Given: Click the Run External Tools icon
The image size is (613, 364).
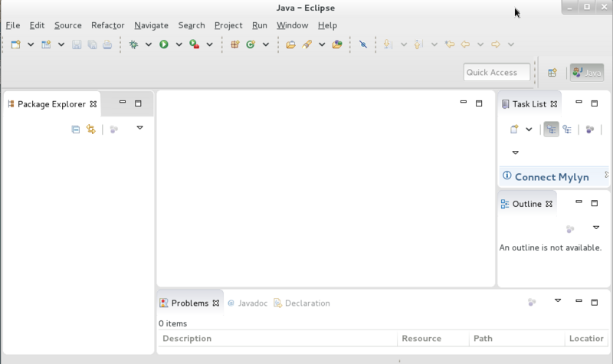Looking at the screenshot, I should 195,44.
